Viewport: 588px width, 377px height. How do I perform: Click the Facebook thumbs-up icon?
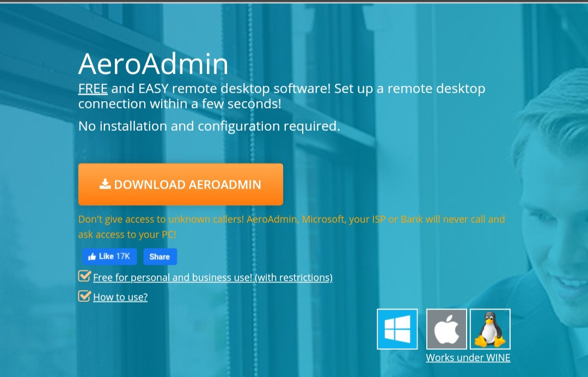(x=92, y=256)
